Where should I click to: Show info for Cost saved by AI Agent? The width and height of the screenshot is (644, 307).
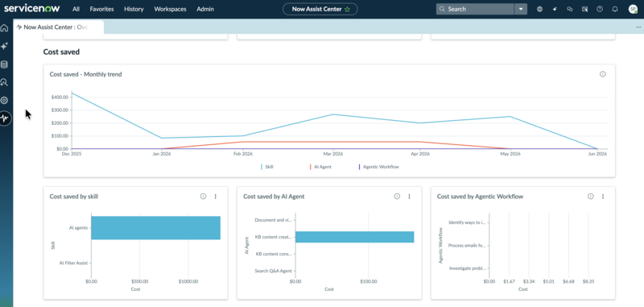397,197
